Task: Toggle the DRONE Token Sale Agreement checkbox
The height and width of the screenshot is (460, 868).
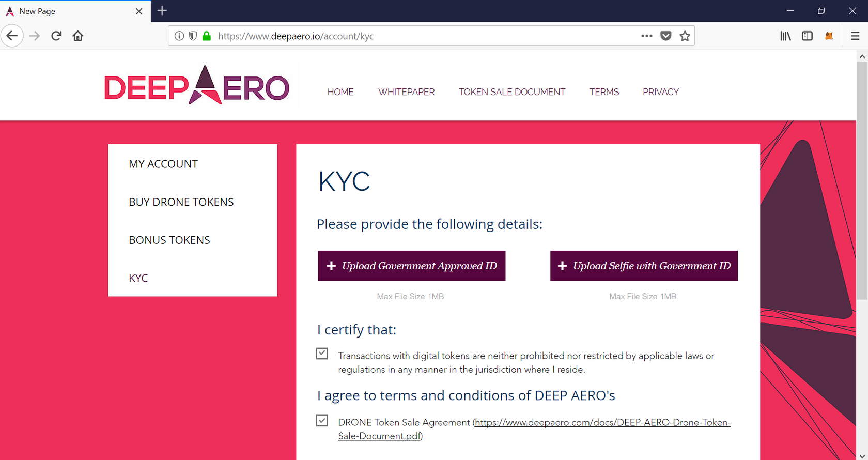Action: [x=322, y=420]
